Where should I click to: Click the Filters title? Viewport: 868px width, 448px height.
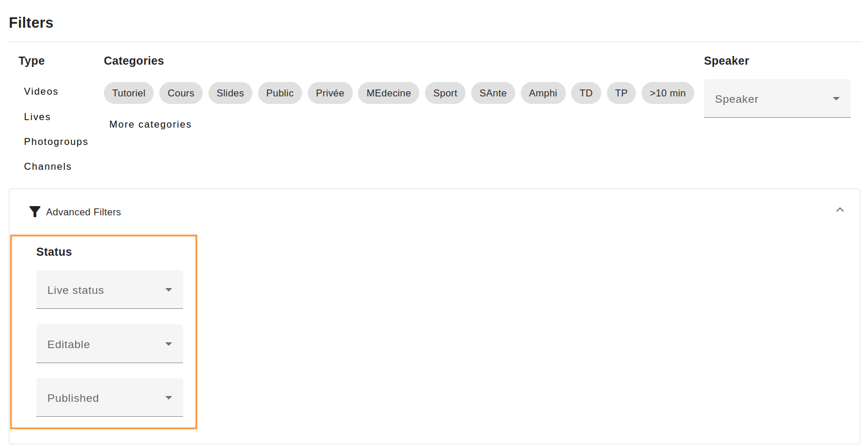click(31, 23)
